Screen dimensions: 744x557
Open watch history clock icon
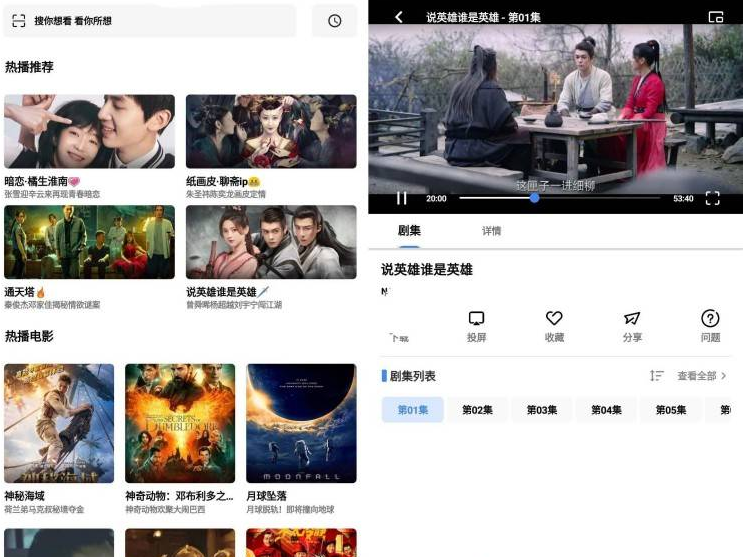pos(334,21)
